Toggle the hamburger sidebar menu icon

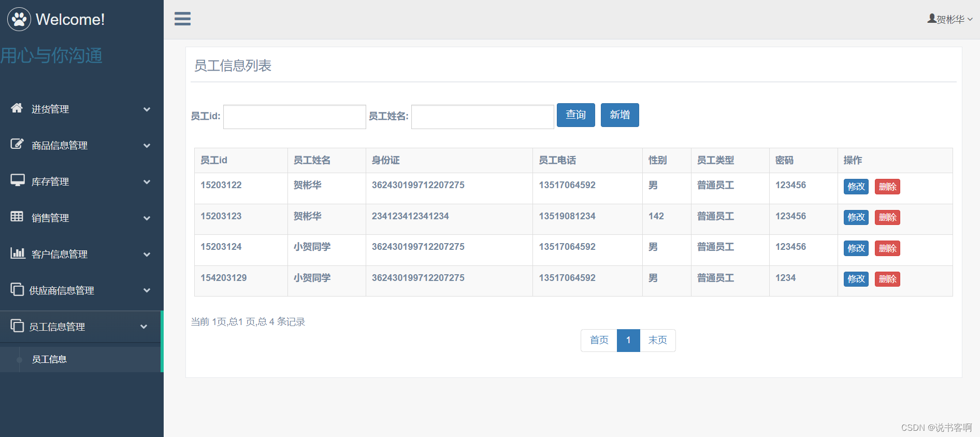(182, 19)
